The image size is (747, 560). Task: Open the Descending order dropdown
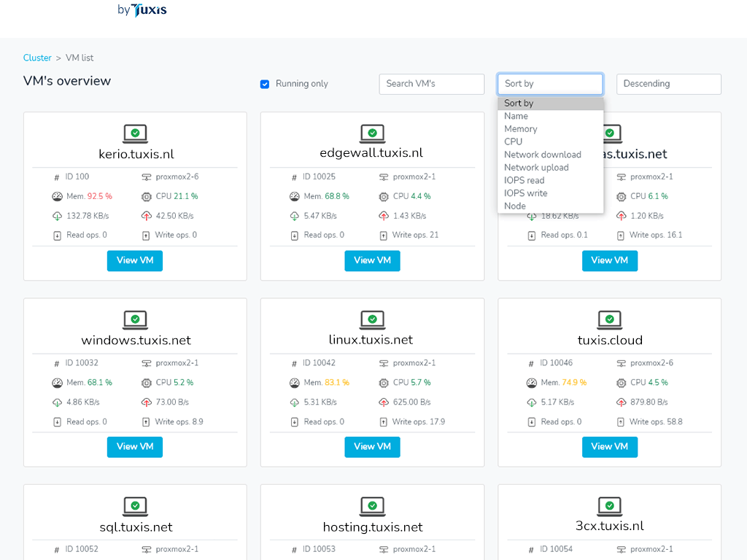669,84
